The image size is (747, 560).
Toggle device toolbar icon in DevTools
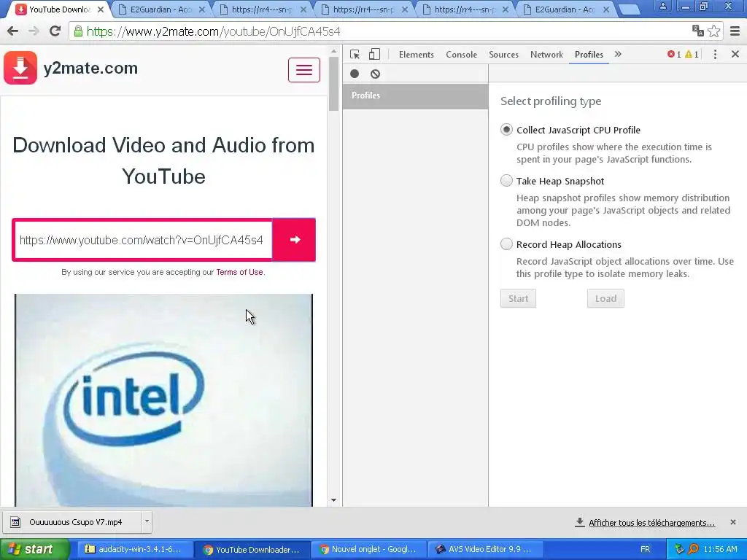pos(374,54)
